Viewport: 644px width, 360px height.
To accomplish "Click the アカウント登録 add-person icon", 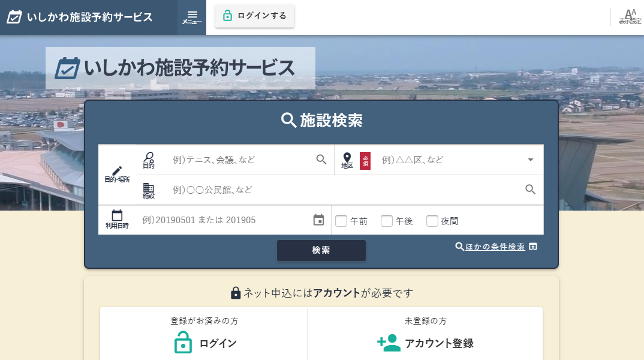I will point(389,343).
